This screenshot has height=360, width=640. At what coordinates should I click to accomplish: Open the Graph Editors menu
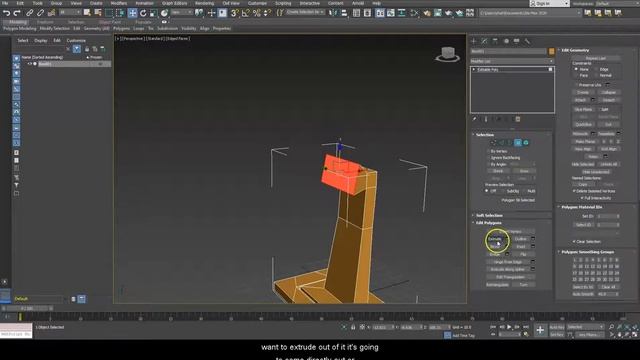point(174,3)
